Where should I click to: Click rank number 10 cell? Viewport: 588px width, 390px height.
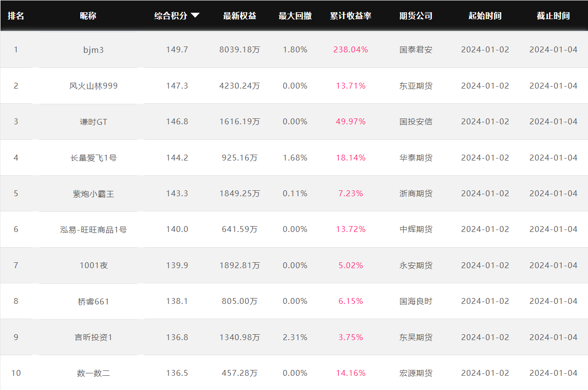click(x=16, y=373)
